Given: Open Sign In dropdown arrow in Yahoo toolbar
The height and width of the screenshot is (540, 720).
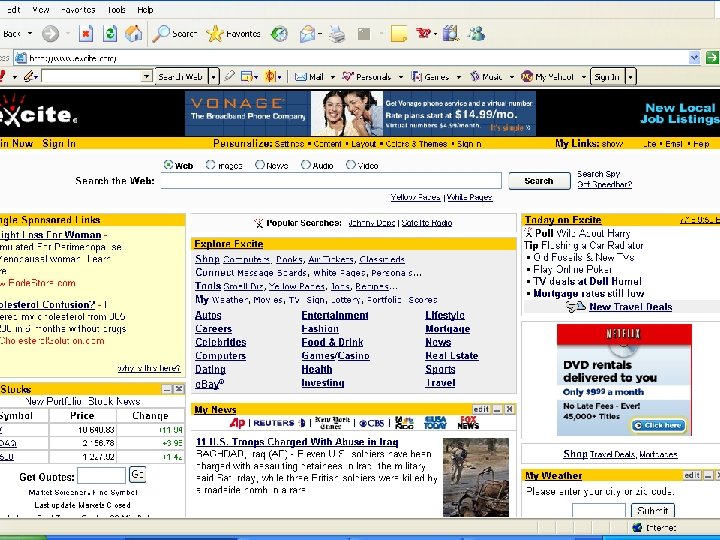Looking at the screenshot, I should click(631, 77).
